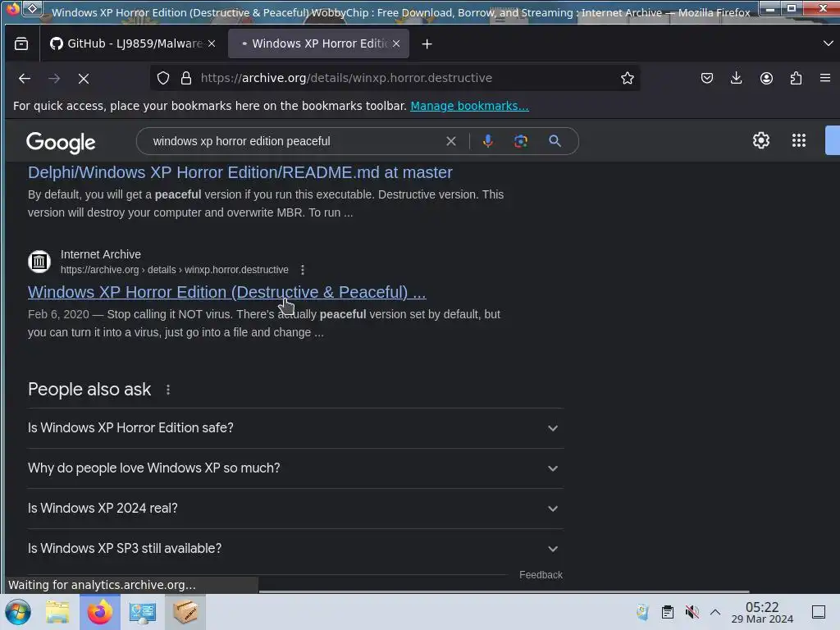Expand 'Is Windows XP Horror Edition safe?'

click(295, 428)
